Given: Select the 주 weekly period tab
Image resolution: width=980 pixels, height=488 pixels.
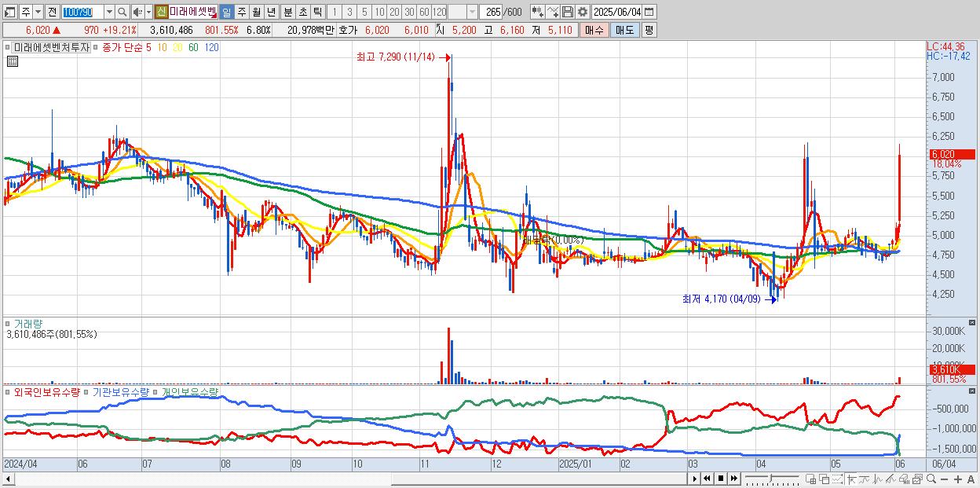Looking at the screenshot, I should click(242, 12).
